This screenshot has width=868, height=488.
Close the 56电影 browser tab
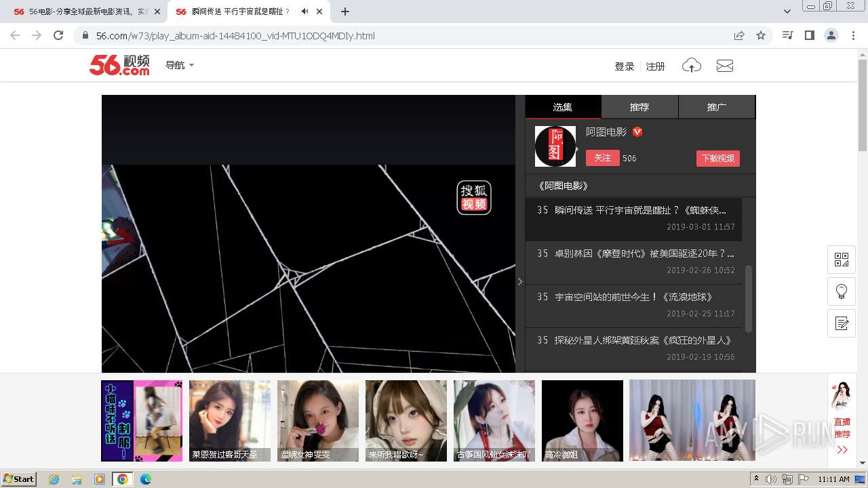(157, 12)
